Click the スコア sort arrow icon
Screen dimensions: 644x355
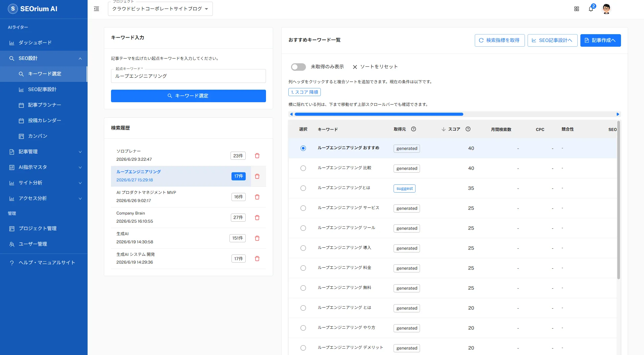444,129
